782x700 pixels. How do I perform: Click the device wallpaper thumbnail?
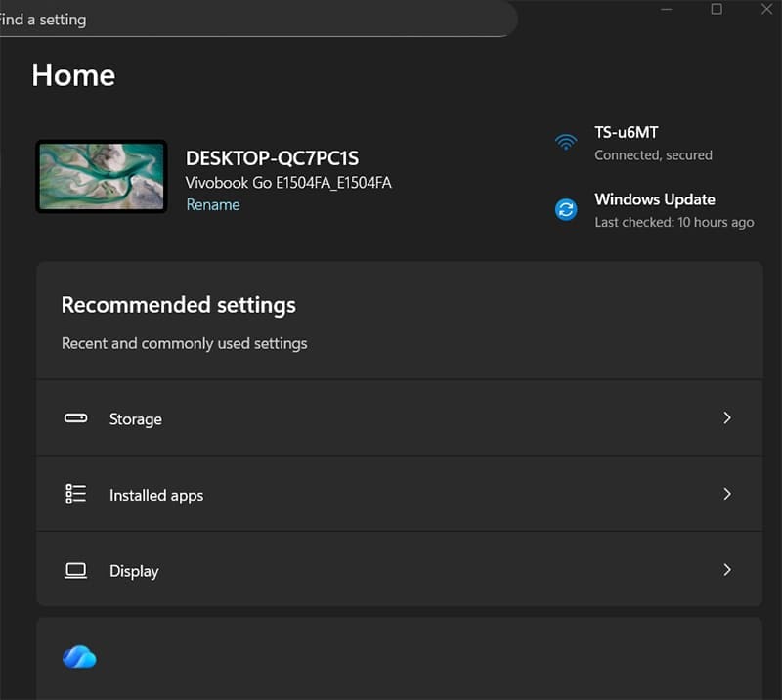(x=102, y=177)
